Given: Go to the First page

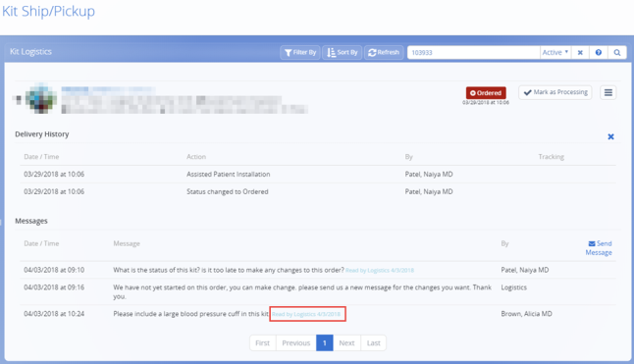Looking at the screenshot, I should (262, 343).
